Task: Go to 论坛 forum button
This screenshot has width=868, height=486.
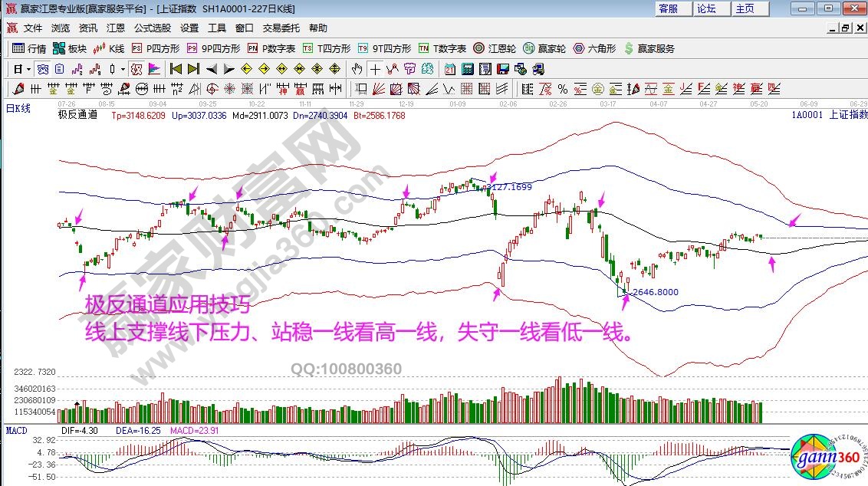Action: [707, 9]
